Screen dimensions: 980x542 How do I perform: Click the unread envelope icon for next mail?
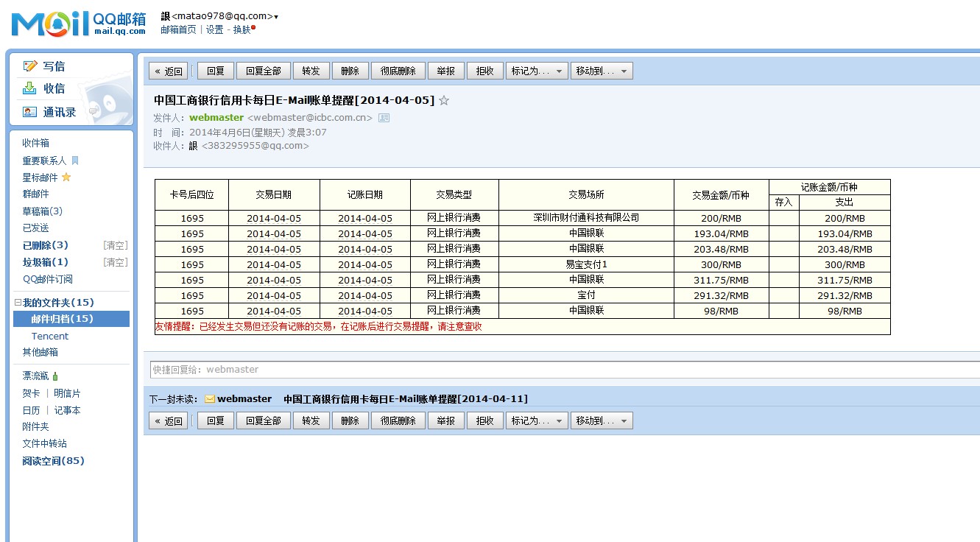click(210, 399)
